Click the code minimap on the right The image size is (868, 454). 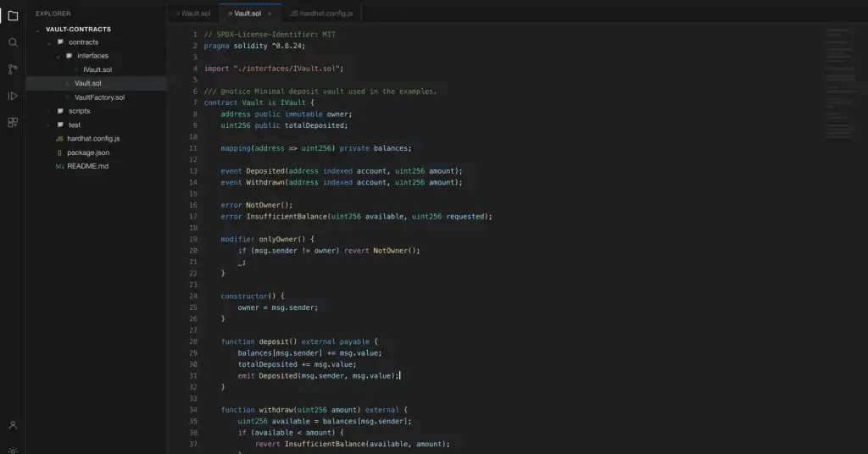tap(840, 83)
